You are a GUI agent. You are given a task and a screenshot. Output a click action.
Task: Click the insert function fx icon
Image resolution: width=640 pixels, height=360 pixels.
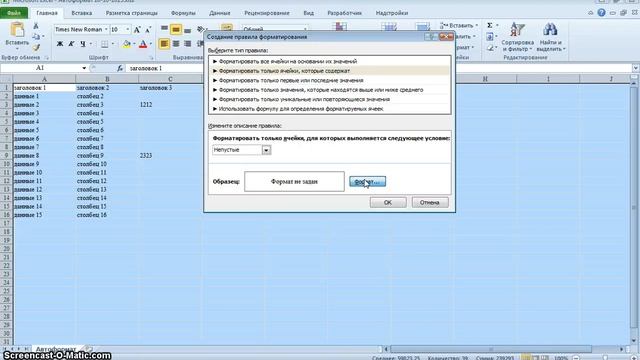(x=120, y=68)
